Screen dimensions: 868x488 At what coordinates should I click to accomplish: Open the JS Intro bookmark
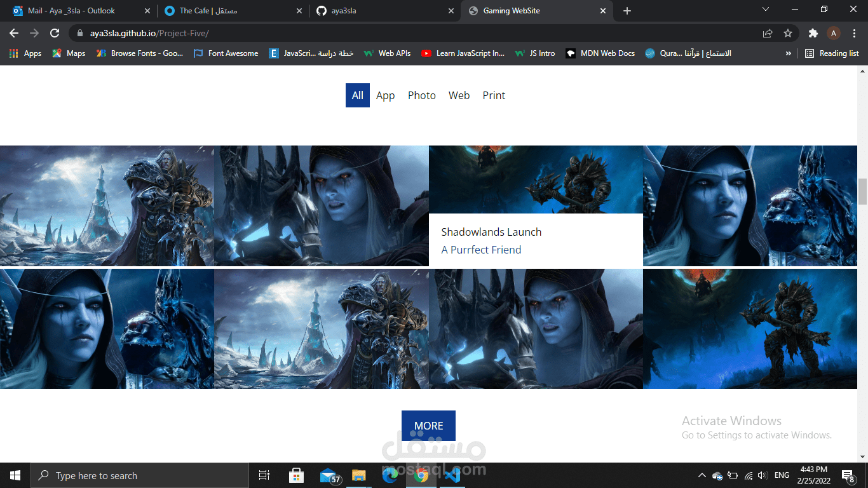pyautogui.click(x=535, y=53)
